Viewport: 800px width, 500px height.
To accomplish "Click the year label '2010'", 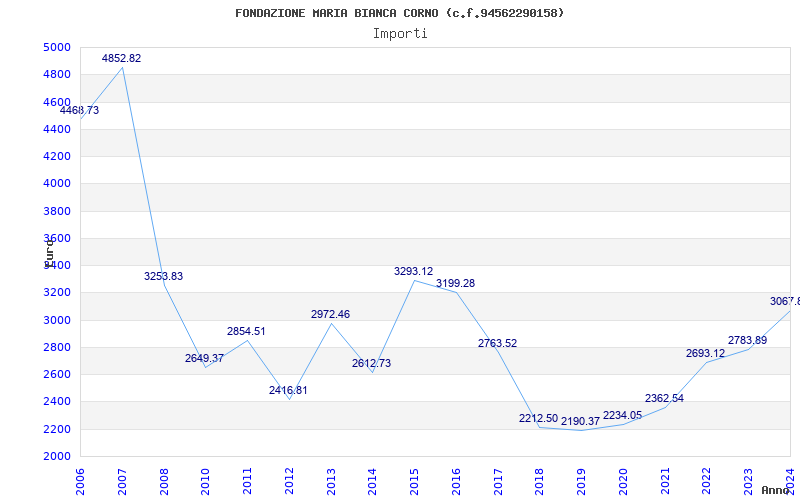I will click(x=206, y=482).
